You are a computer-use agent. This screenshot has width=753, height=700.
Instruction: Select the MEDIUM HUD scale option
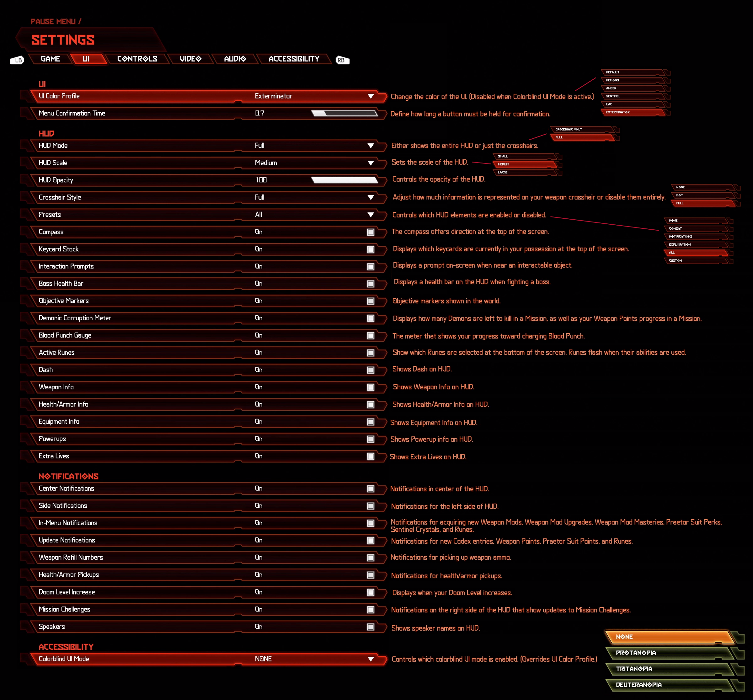525,164
